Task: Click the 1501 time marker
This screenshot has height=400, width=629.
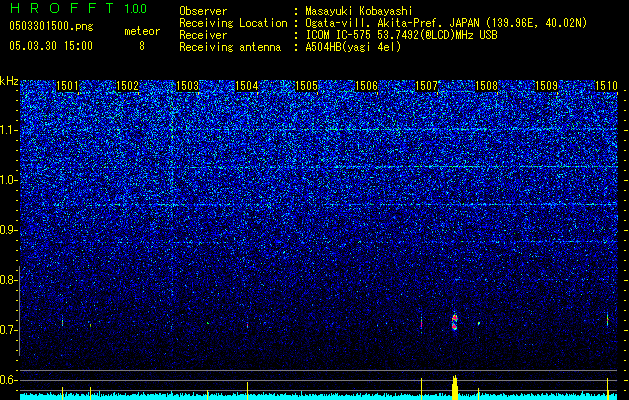Action: (x=67, y=86)
